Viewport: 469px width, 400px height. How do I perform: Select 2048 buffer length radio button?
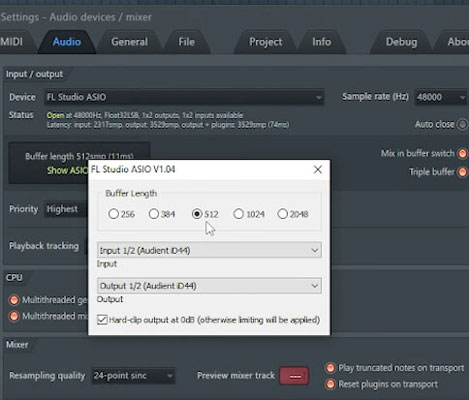click(282, 214)
